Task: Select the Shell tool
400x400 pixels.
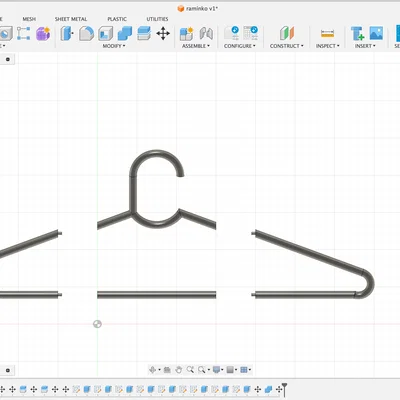Action: [x=106, y=34]
